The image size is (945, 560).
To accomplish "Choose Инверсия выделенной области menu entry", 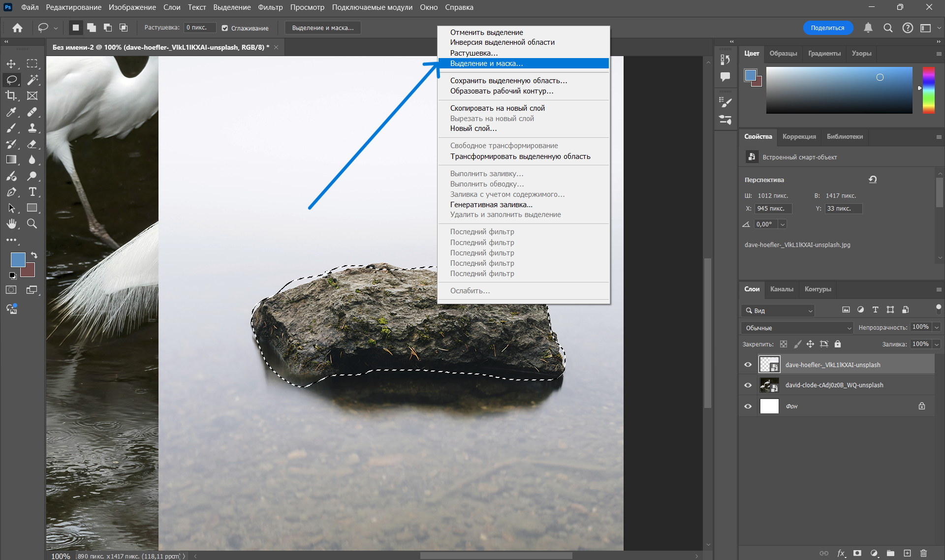I will click(523, 42).
